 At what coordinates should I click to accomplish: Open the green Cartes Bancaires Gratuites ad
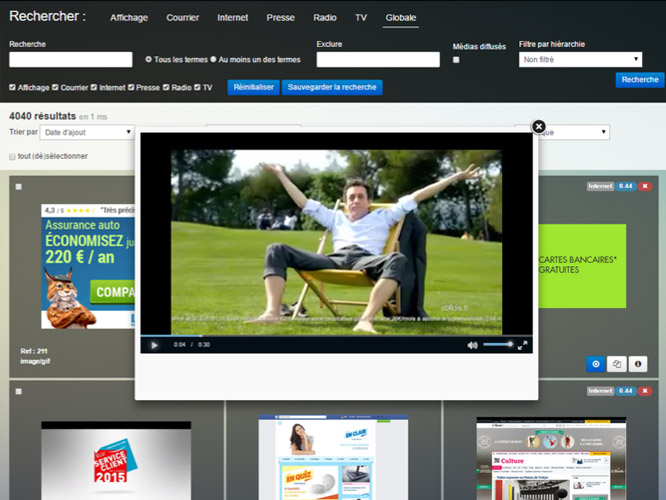[x=582, y=266]
